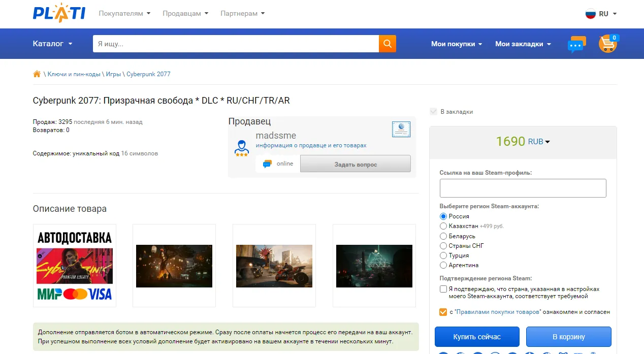Select the Страны СНГ radio button
The width and height of the screenshot is (644, 354).
point(443,246)
